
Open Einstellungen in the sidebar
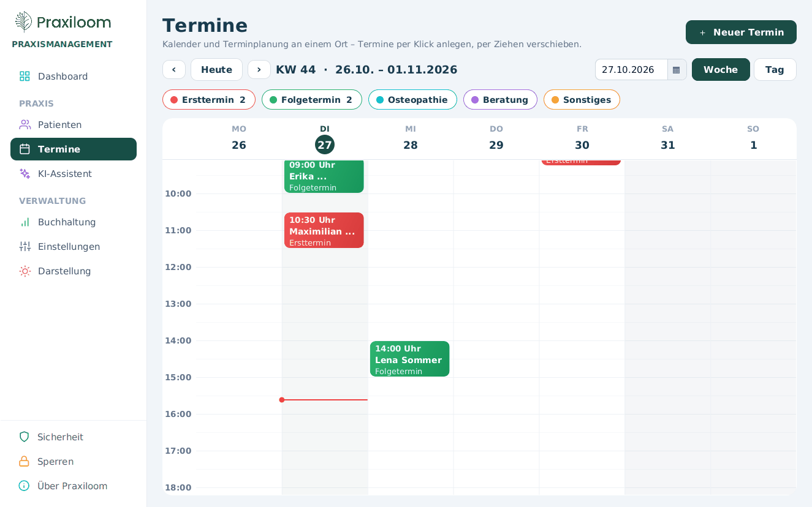click(74, 246)
